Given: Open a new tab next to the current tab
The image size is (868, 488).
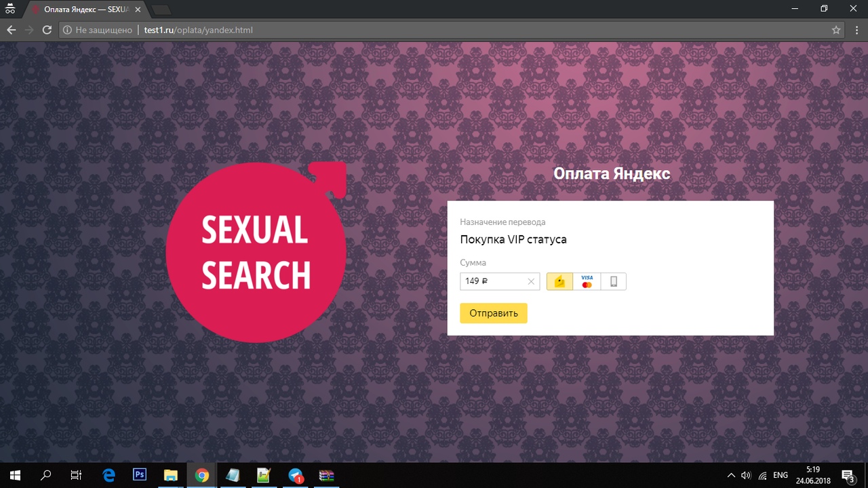Looking at the screenshot, I should pyautogui.click(x=161, y=9).
